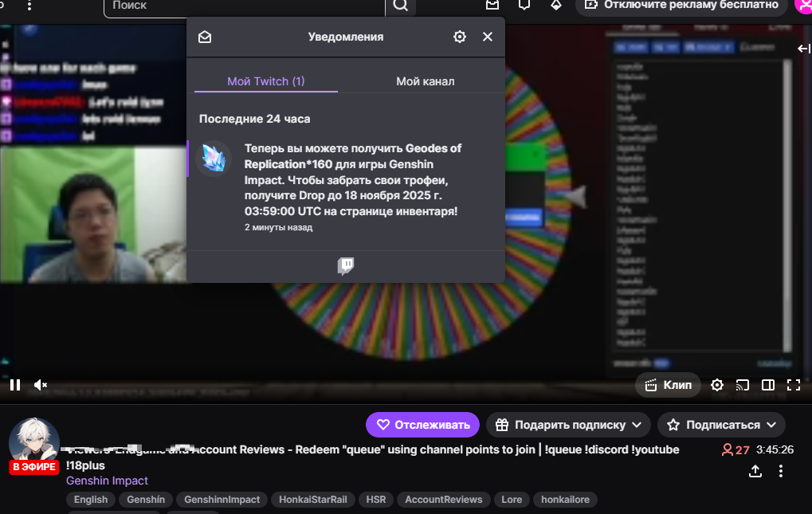Collapse chat with arrow icon

[x=804, y=49]
